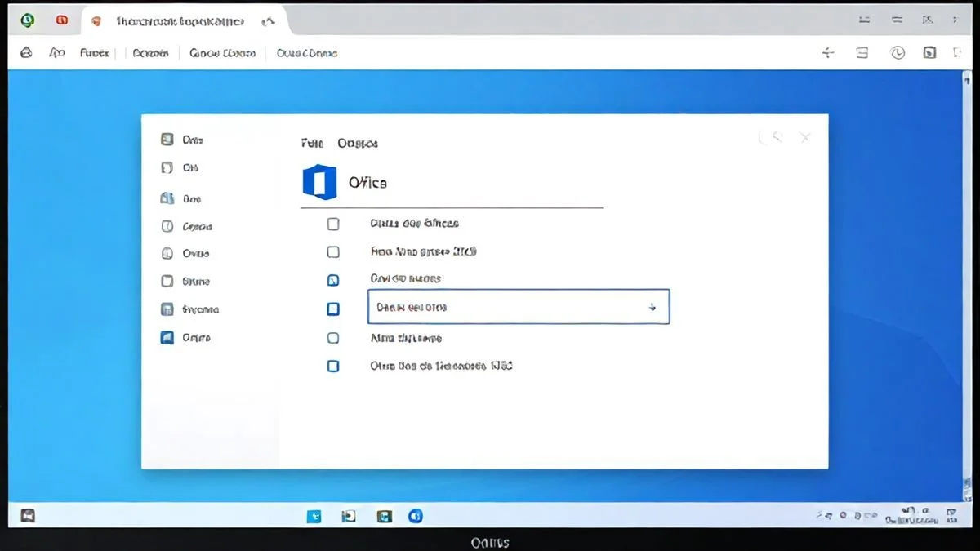Click inside the highlighted selection field

[x=490, y=308]
